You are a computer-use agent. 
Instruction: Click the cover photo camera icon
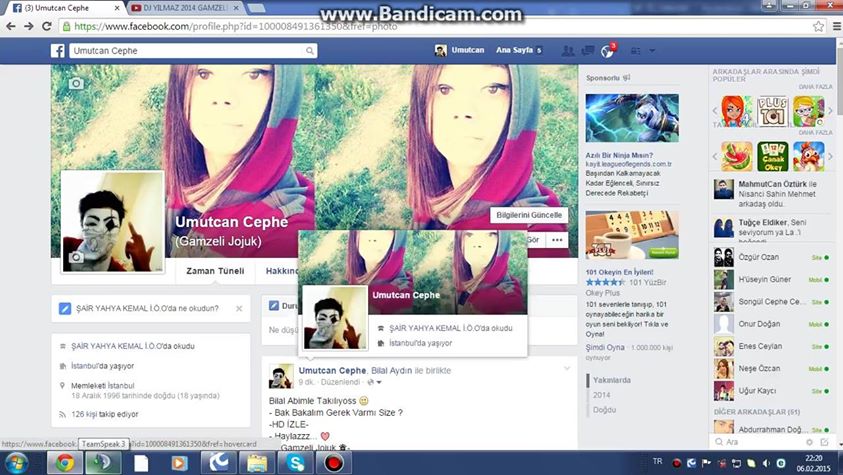[x=76, y=83]
